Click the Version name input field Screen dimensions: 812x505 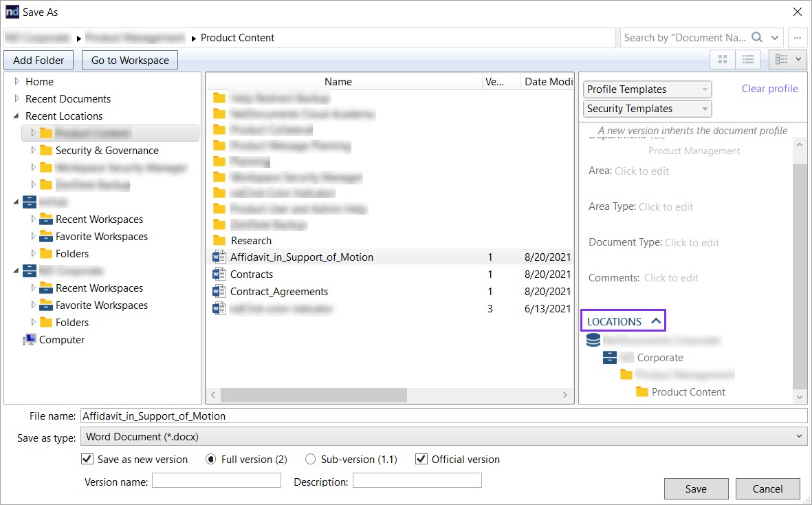216,481
